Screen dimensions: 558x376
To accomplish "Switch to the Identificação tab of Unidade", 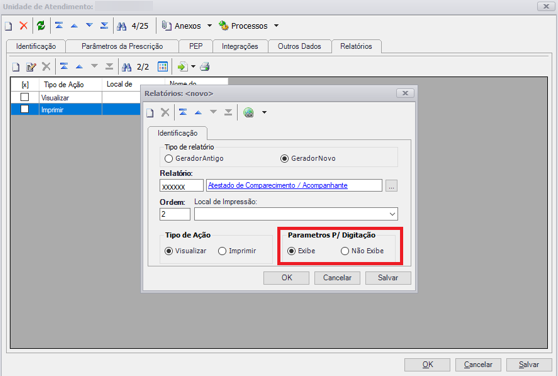I will [36, 46].
